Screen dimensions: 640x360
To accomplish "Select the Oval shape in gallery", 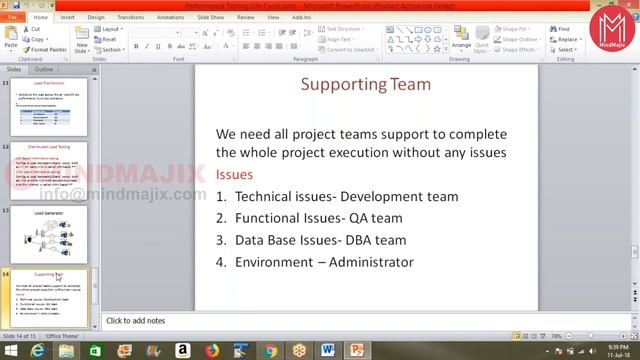I will pyautogui.click(x=428, y=30).
